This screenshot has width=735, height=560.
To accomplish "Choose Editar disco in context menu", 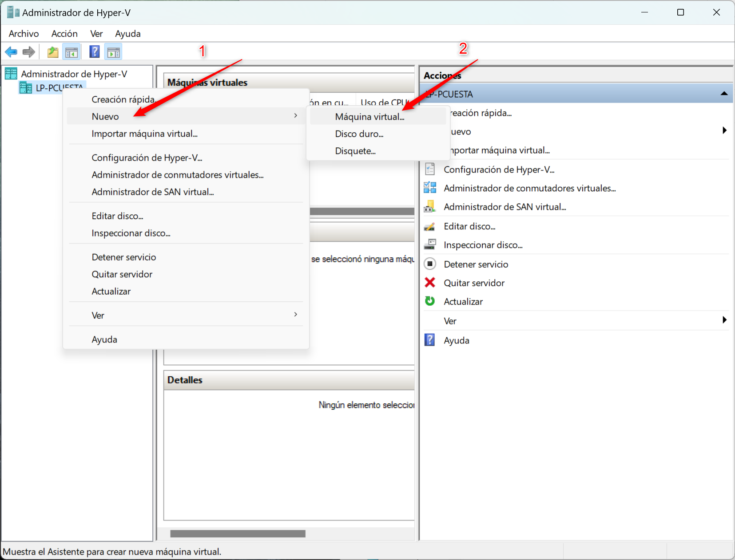I will coord(187,216).
